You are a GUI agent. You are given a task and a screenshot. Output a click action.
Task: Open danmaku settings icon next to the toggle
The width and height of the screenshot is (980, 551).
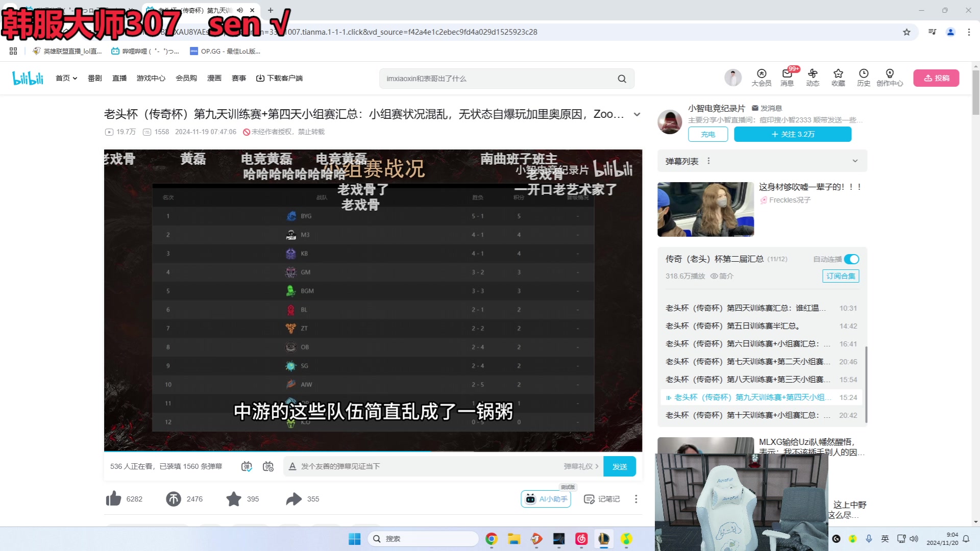268,466
